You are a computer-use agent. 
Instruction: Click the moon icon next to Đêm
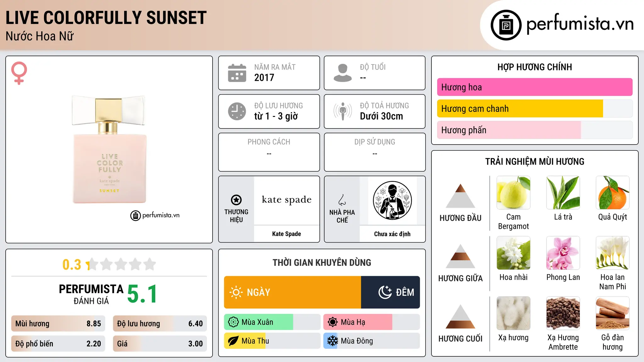point(385,292)
